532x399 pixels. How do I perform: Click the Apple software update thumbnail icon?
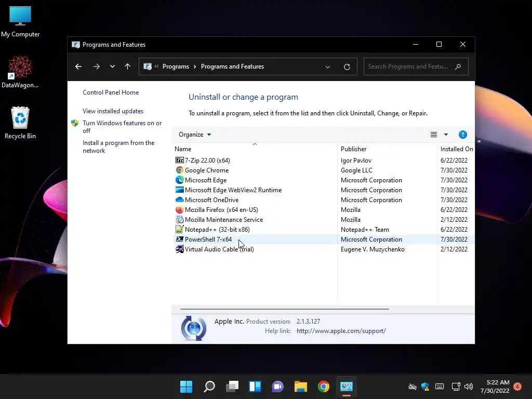193,328
